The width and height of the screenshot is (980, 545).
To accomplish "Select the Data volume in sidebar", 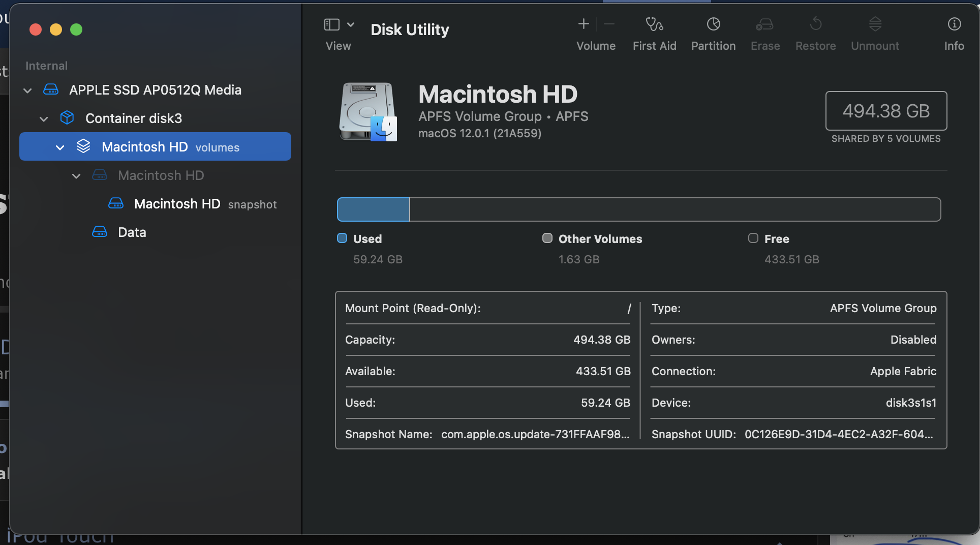I will point(132,232).
